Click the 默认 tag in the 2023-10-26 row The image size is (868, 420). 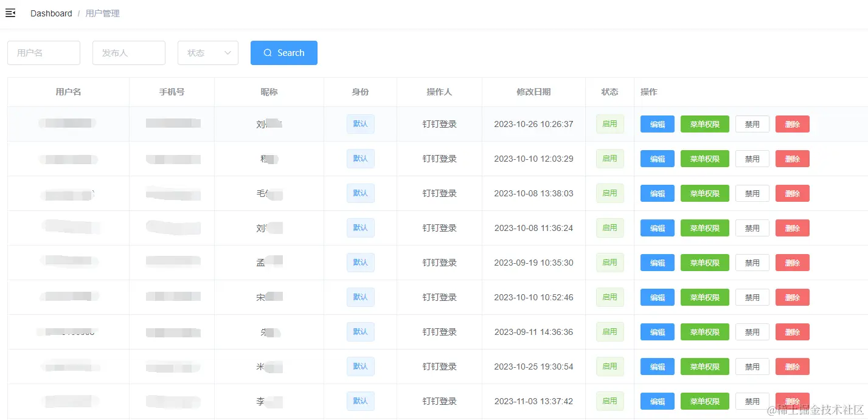point(360,124)
